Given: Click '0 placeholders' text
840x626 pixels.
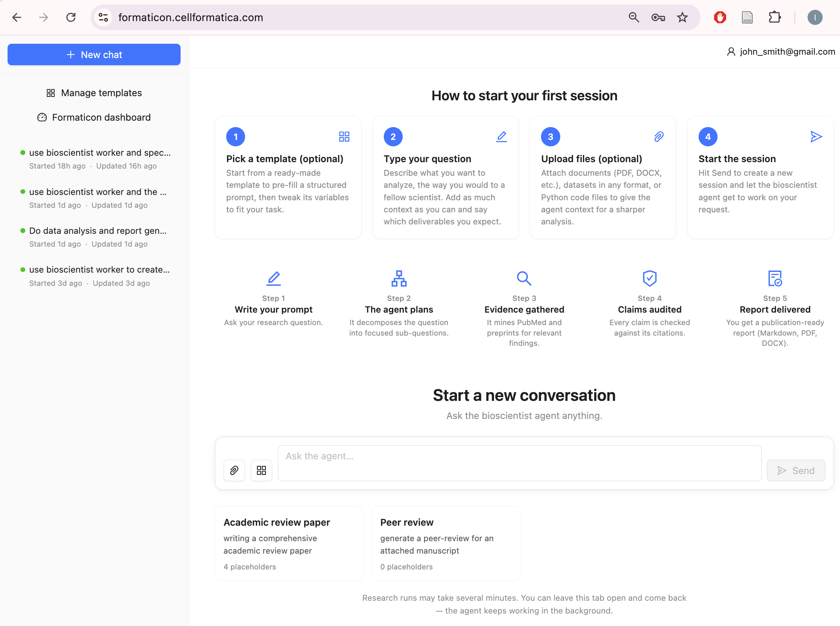Looking at the screenshot, I should click(406, 567).
